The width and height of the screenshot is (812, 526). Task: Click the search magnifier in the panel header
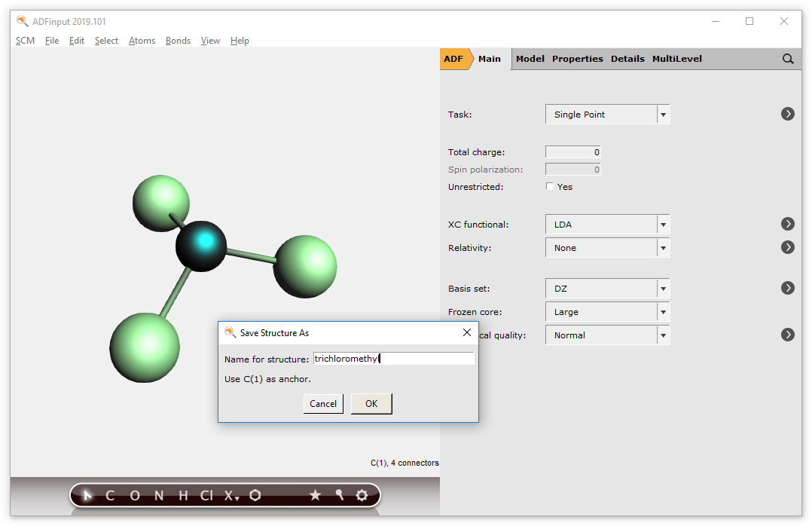tap(788, 58)
